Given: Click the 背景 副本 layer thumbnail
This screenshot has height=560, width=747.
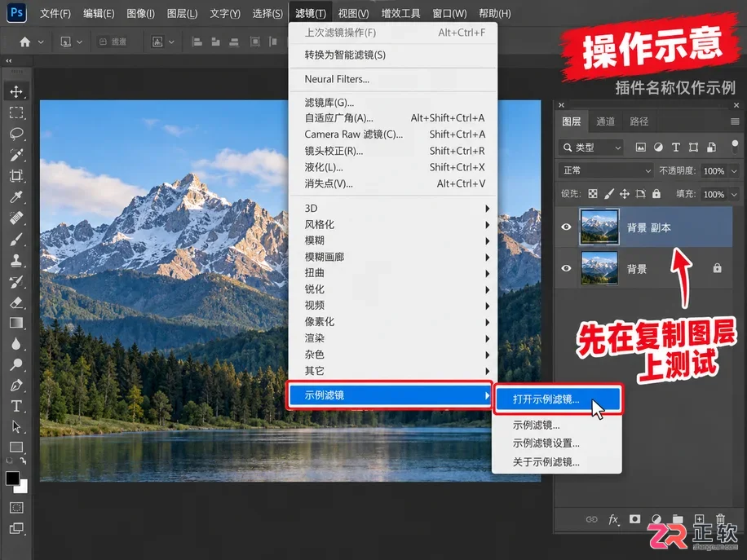Looking at the screenshot, I should tap(599, 227).
